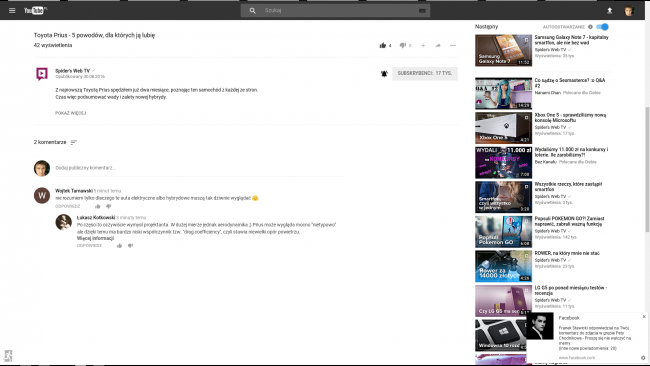This screenshot has height=366, width=650.
Task: Dislike Wojtek Tarnawski's comment
Action: point(109,206)
